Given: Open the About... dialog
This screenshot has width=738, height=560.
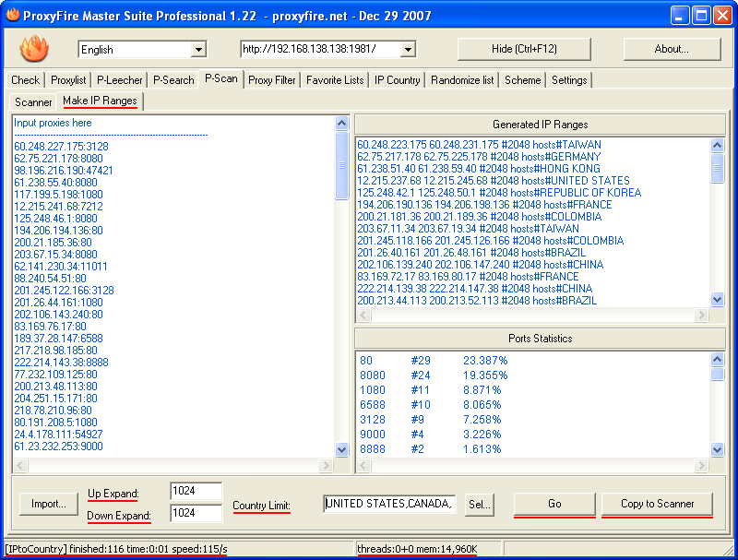Looking at the screenshot, I should pyautogui.click(x=672, y=49).
